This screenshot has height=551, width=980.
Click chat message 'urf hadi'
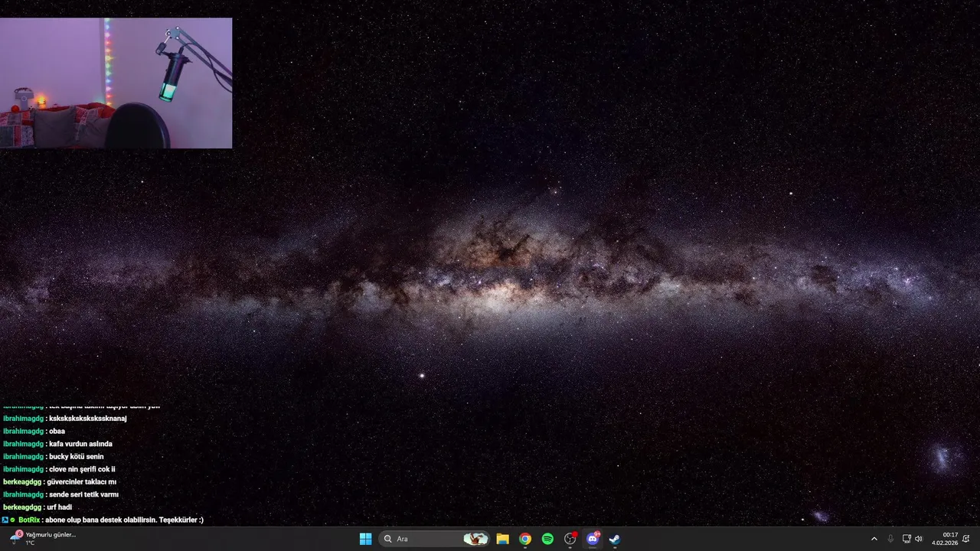click(60, 507)
